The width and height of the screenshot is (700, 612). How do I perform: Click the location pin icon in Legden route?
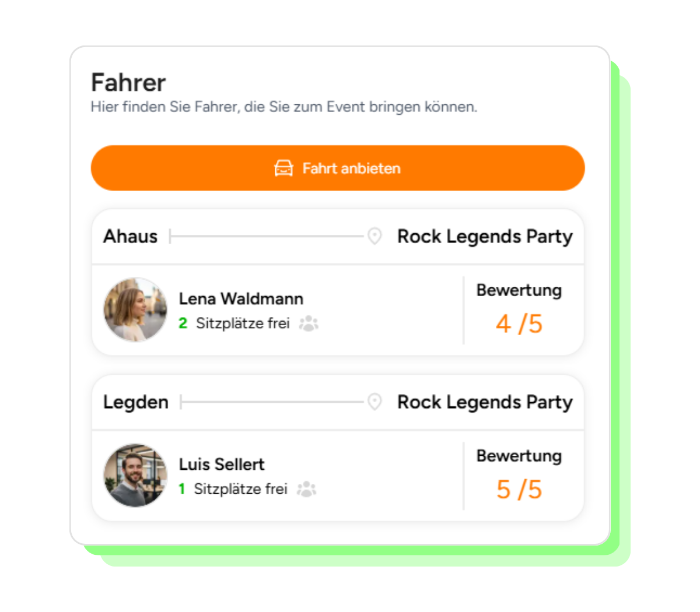click(x=374, y=402)
